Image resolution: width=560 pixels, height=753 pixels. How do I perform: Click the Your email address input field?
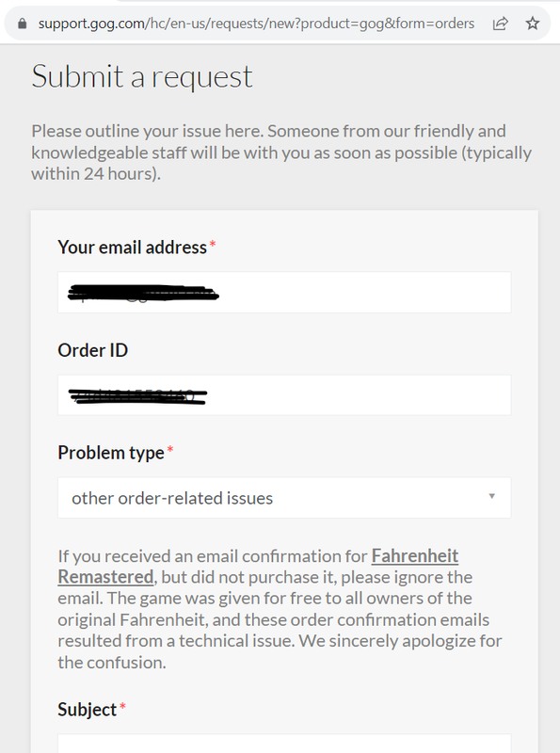click(284, 293)
